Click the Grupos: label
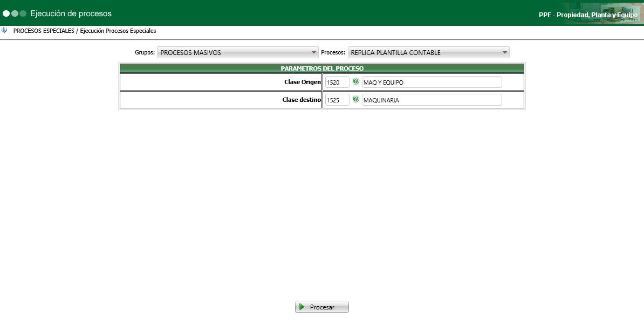The height and width of the screenshot is (331, 644). coord(145,53)
